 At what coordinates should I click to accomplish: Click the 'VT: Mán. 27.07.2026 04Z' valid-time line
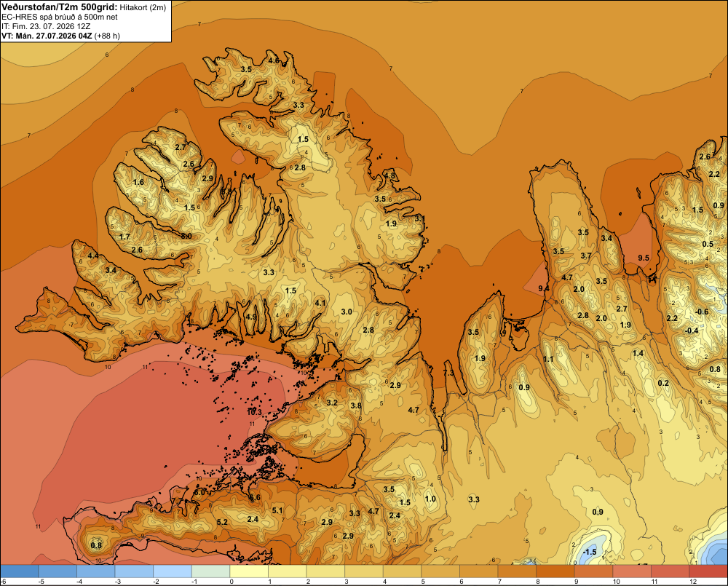point(47,36)
